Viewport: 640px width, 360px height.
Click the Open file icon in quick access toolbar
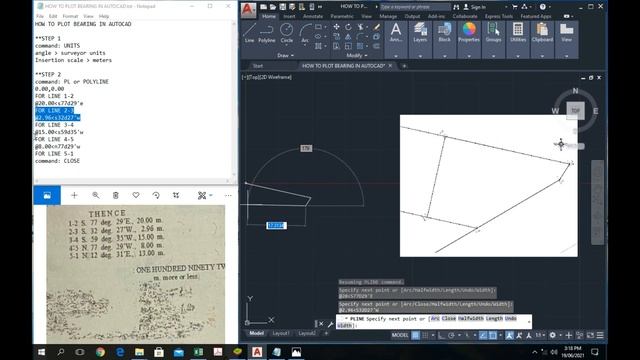tap(273, 7)
